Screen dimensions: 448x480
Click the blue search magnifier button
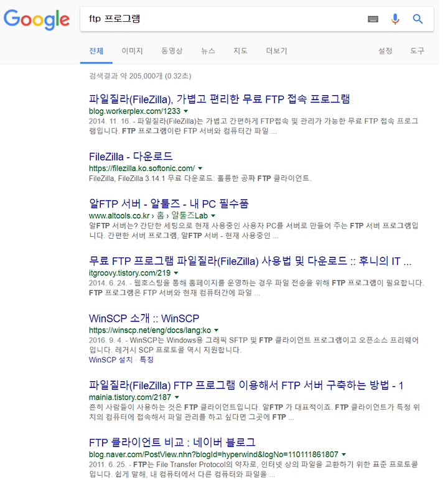[x=418, y=19]
